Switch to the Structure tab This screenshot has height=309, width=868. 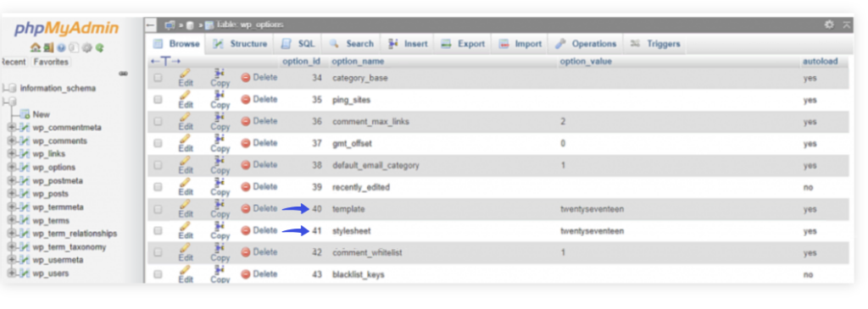pos(240,44)
